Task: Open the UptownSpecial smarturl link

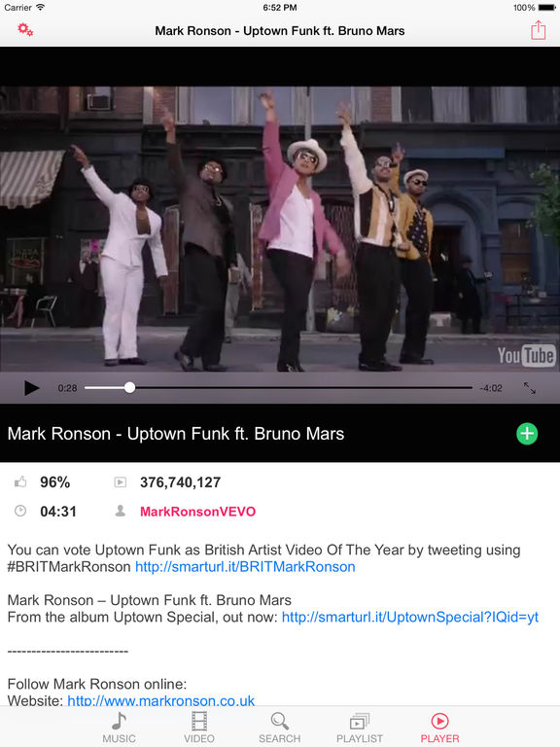Action: 410,618
